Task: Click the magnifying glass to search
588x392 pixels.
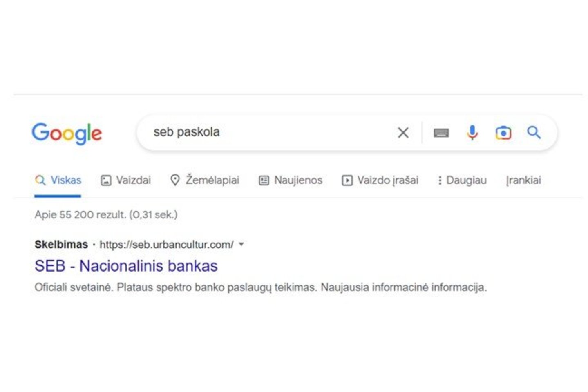Action: 534,133
